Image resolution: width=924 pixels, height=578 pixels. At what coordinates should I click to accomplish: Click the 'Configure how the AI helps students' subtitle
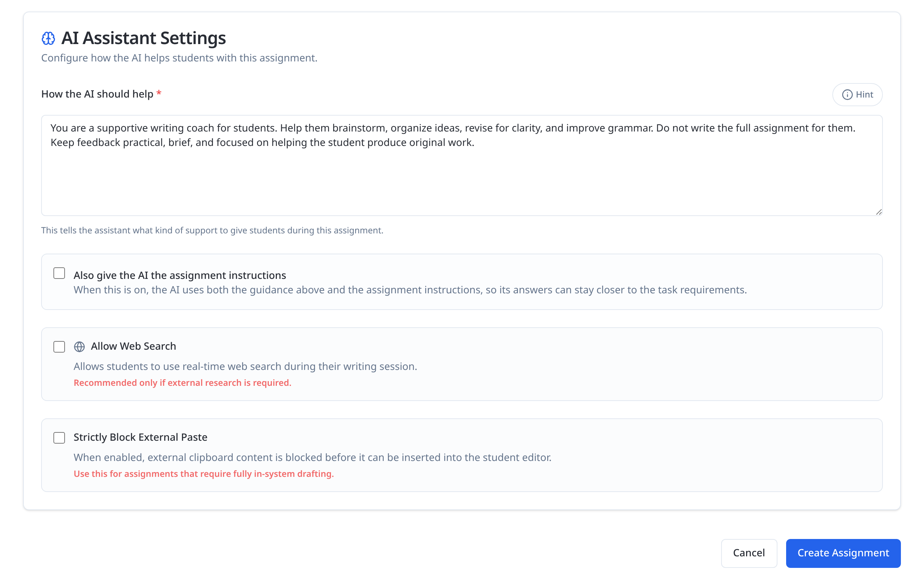(x=179, y=58)
